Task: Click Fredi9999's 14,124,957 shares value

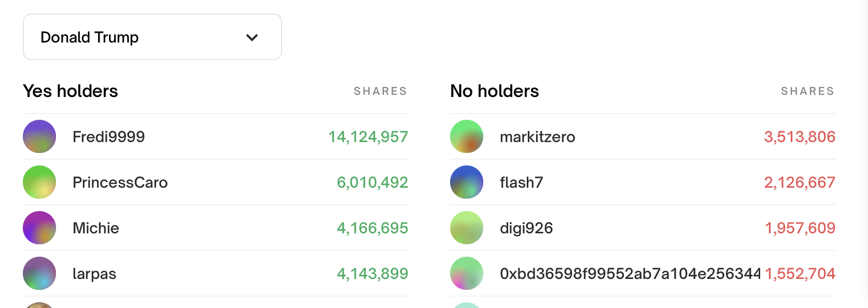Action: pyautogui.click(x=368, y=137)
